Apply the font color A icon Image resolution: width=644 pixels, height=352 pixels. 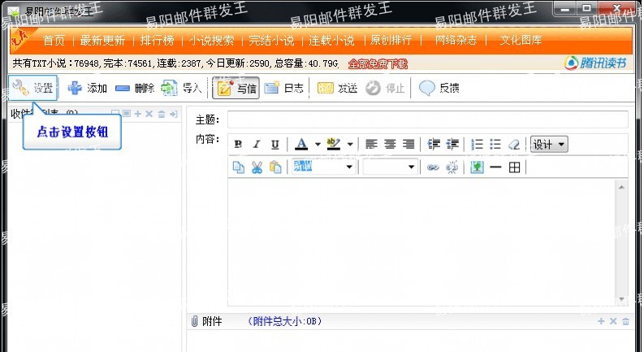pos(301,145)
